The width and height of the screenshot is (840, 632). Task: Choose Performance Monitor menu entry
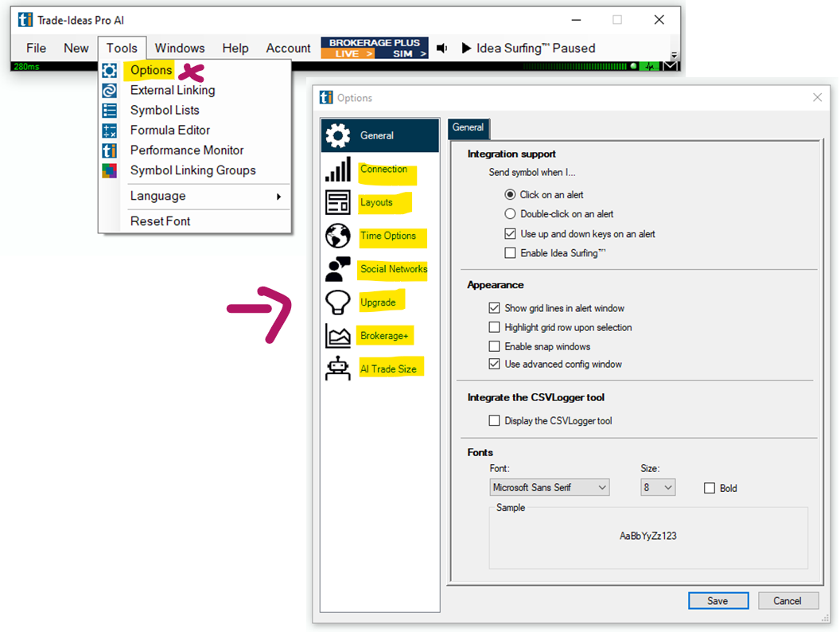[x=186, y=150]
